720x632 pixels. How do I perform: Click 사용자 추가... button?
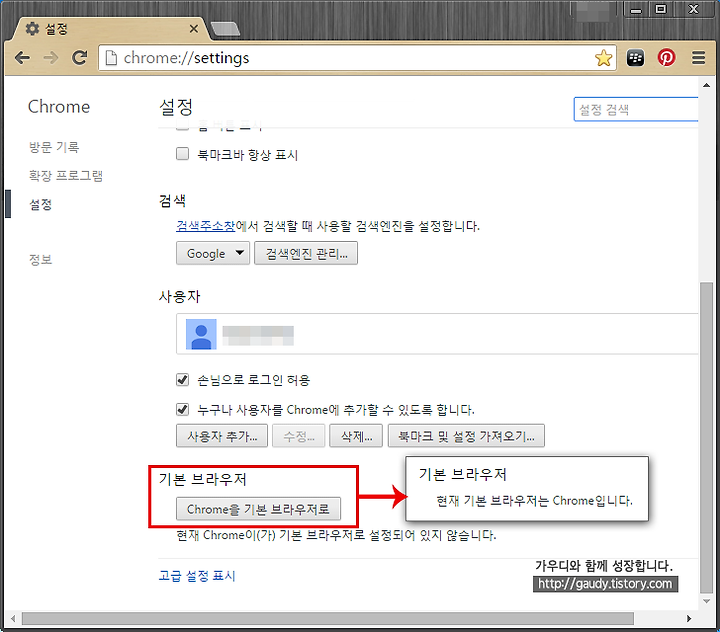[222, 436]
